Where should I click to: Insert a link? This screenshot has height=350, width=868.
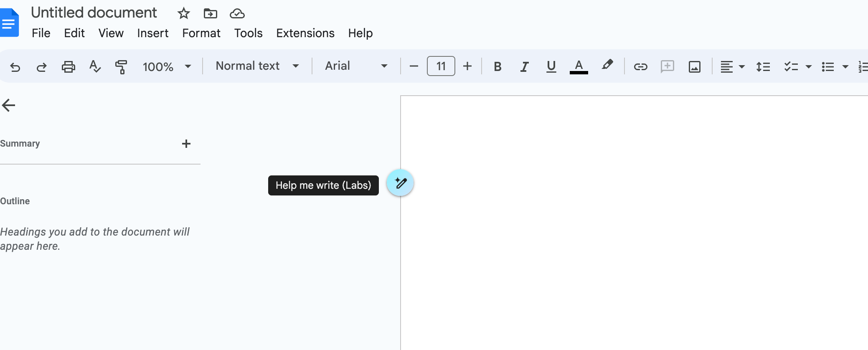click(x=640, y=66)
